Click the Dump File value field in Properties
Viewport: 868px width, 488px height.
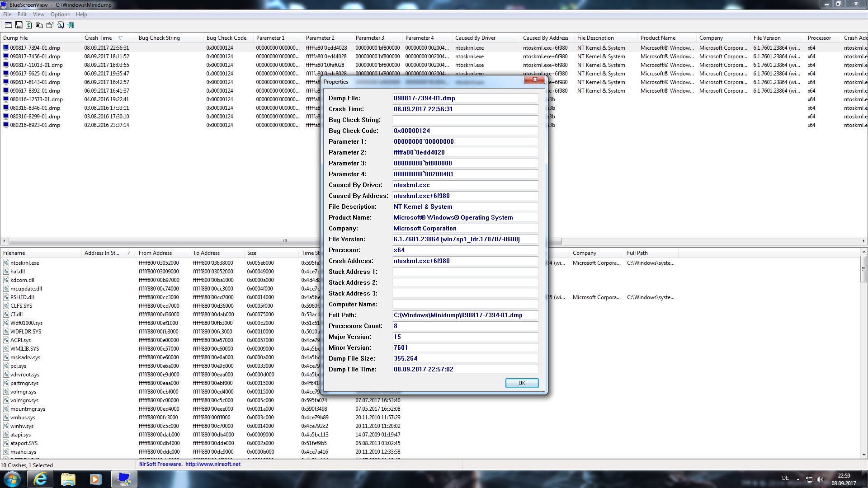(465, 98)
